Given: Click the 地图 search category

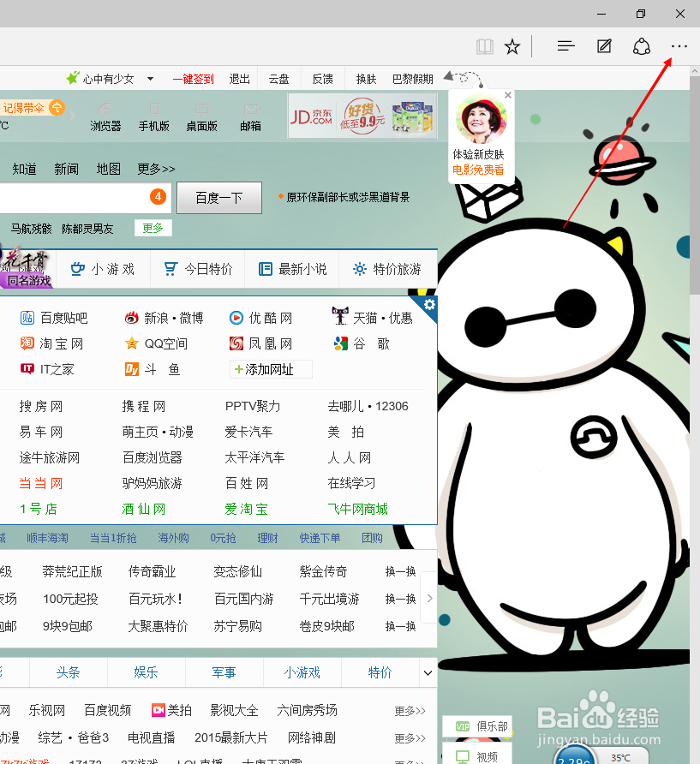Looking at the screenshot, I should tap(108, 169).
